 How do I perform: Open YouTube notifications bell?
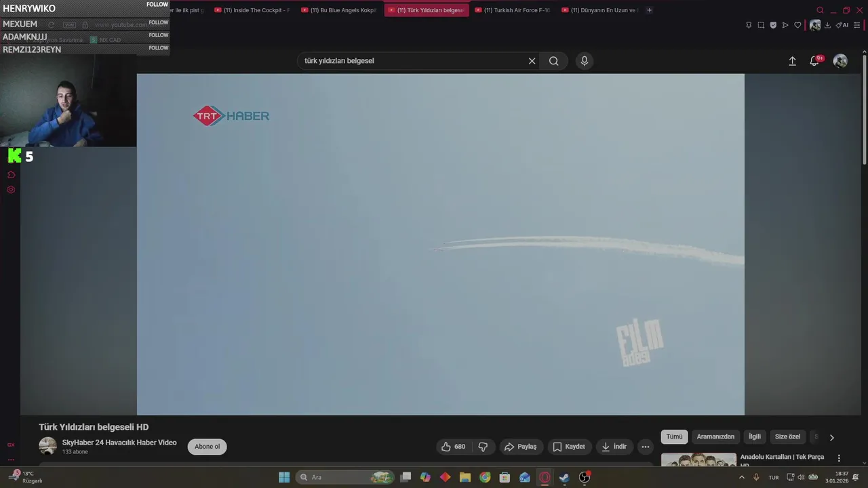[x=815, y=61]
